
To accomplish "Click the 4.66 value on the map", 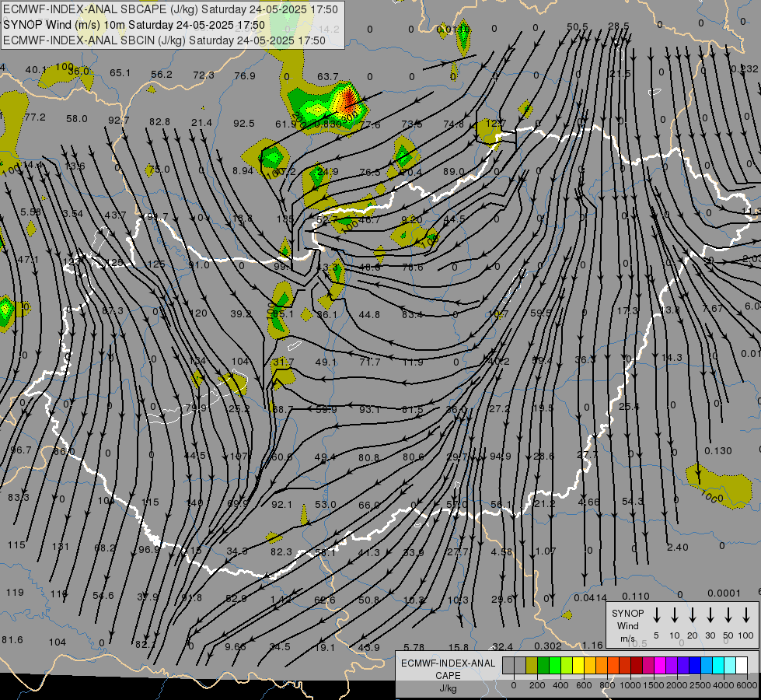I will pyautogui.click(x=588, y=502).
